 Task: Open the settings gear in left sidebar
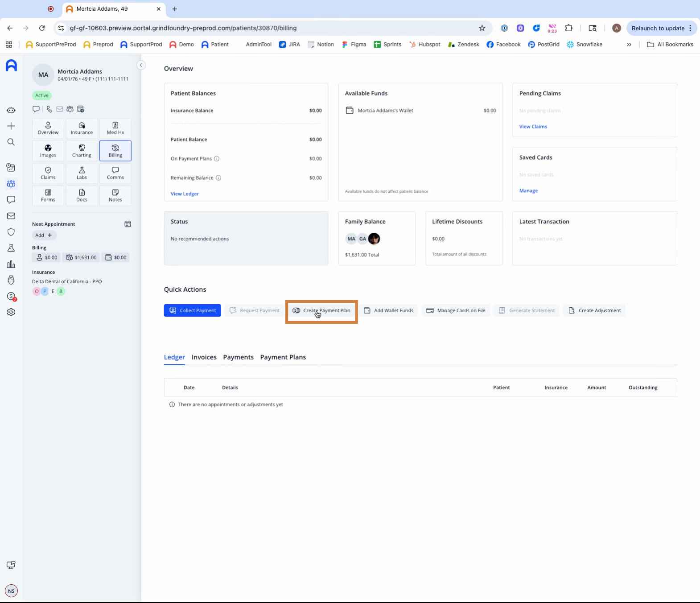(11, 312)
